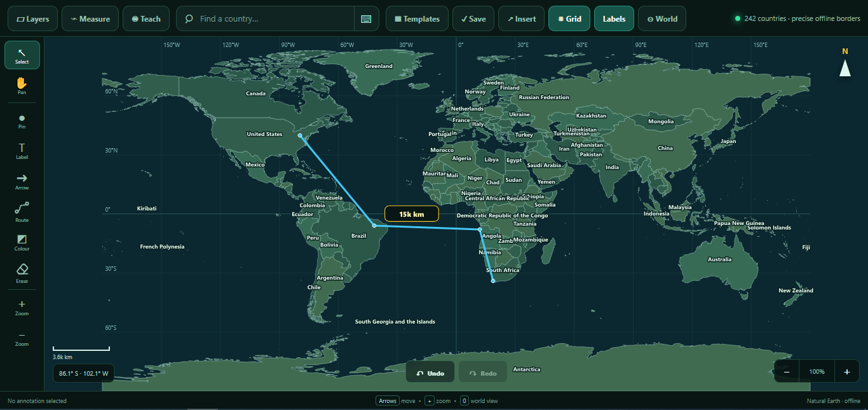Click the Redo button
This screenshot has width=868, height=410.
pyautogui.click(x=483, y=373)
